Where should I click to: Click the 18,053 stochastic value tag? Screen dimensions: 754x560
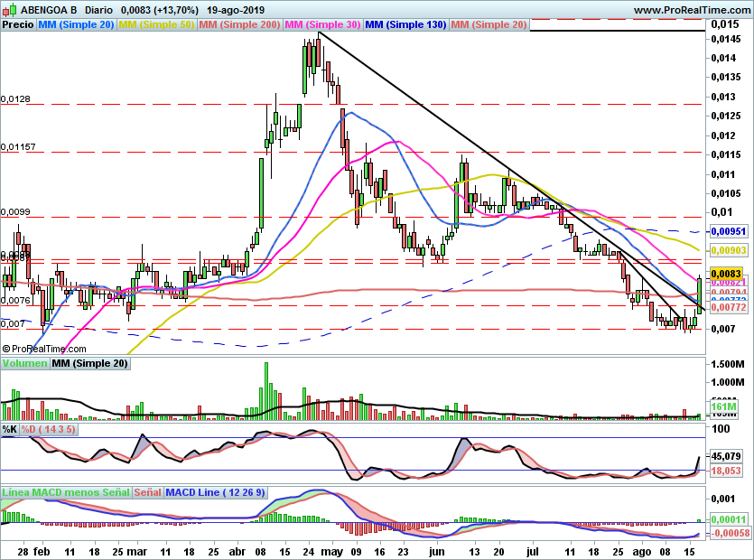pyautogui.click(x=726, y=471)
